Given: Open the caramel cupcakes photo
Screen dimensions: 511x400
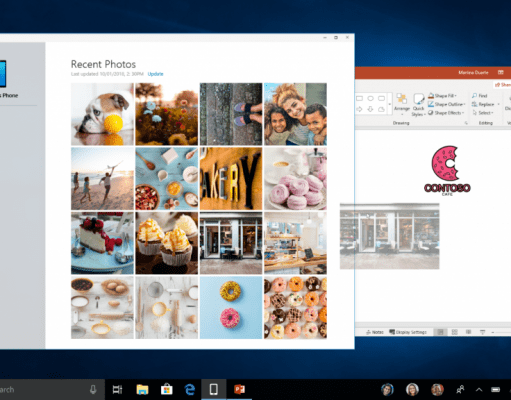Looking at the screenshot, I should (167, 243).
